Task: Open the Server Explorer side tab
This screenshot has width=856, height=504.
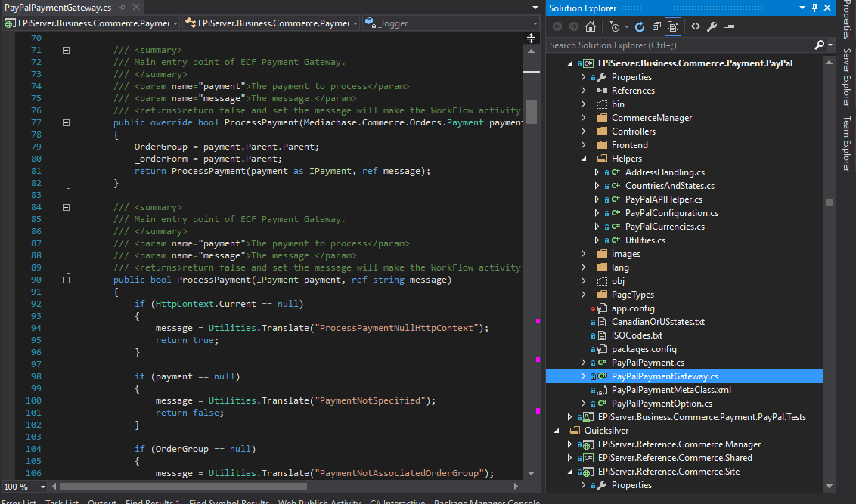Action: point(847,77)
